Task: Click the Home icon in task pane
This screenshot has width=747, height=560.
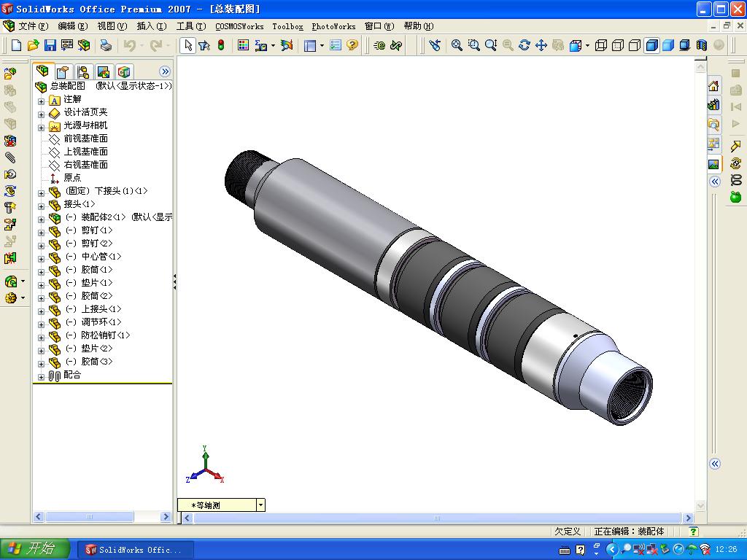Action: coord(713,86)
